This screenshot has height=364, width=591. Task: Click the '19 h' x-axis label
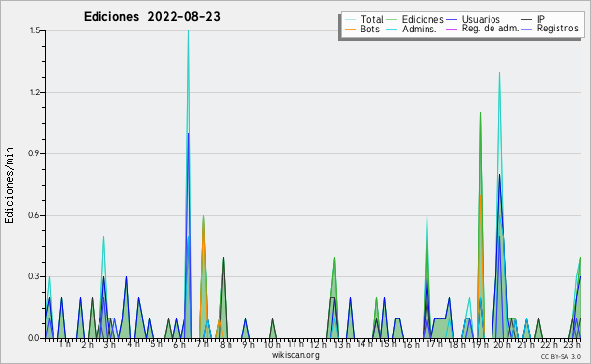tap(480, 345)
